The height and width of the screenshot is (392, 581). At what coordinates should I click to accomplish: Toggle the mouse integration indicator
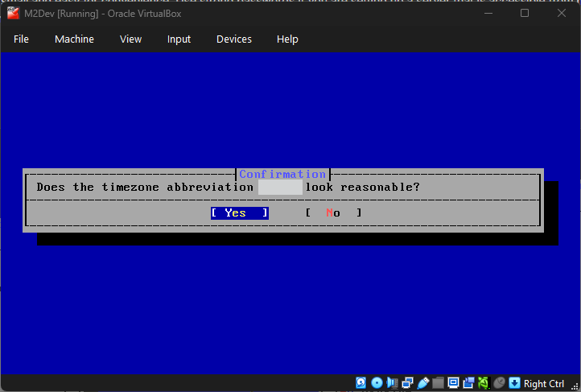point(499,383)
